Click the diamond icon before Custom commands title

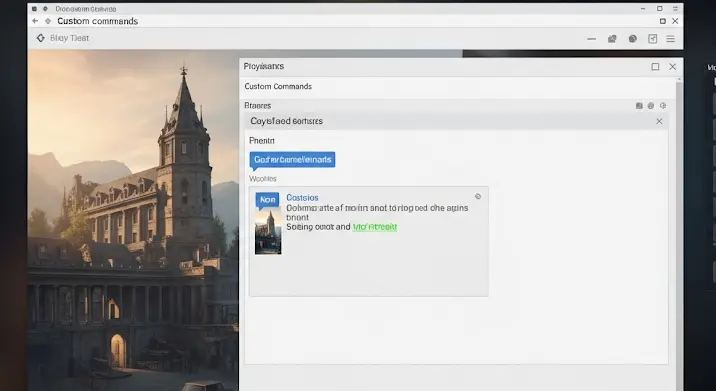(48, 21)
